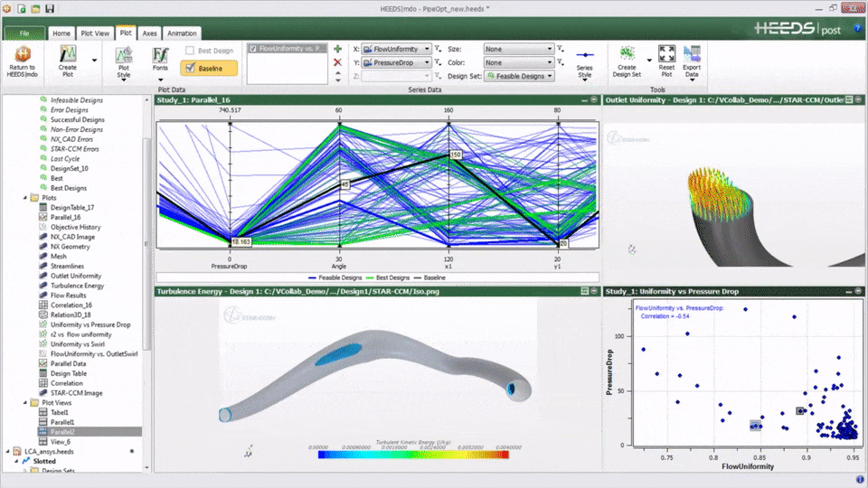Click the Turbulent Kinetic Energy color bar

tap(413, 455)
